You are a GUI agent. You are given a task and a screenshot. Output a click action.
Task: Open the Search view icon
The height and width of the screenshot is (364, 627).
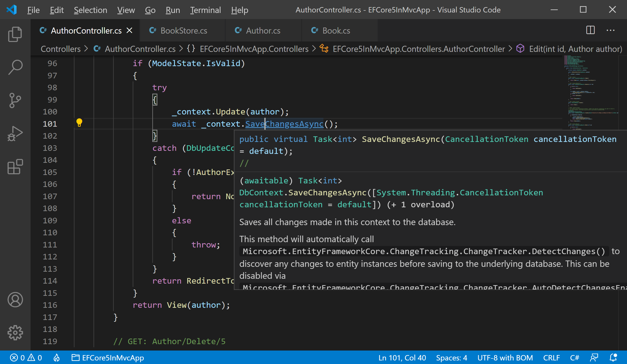15,67
